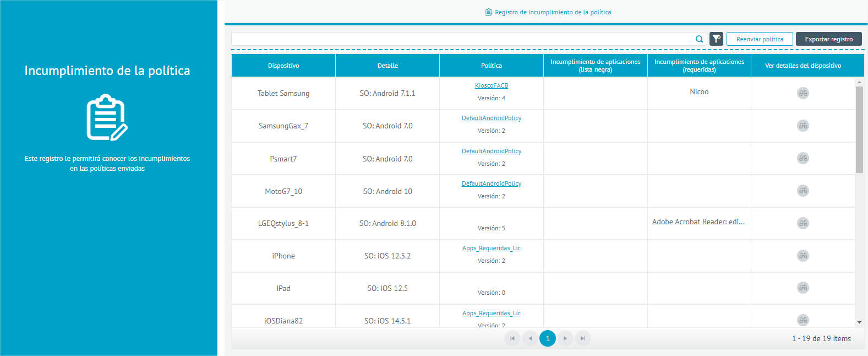Select LGEQstylus_8-1 device cell

click(x=283, y=223)
